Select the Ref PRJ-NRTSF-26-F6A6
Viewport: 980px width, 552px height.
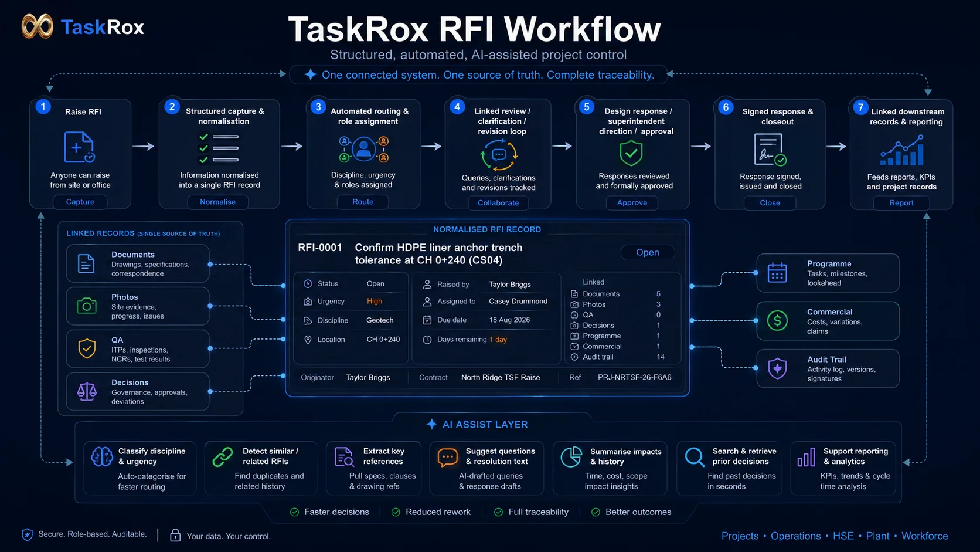[634, 377]
